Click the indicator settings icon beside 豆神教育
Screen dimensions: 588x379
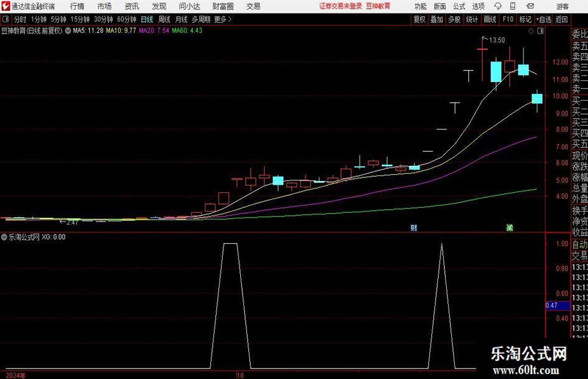point(68,30)
